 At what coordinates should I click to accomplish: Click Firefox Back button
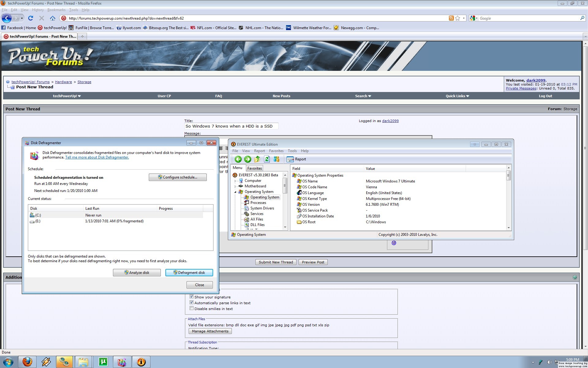[7, 18]
